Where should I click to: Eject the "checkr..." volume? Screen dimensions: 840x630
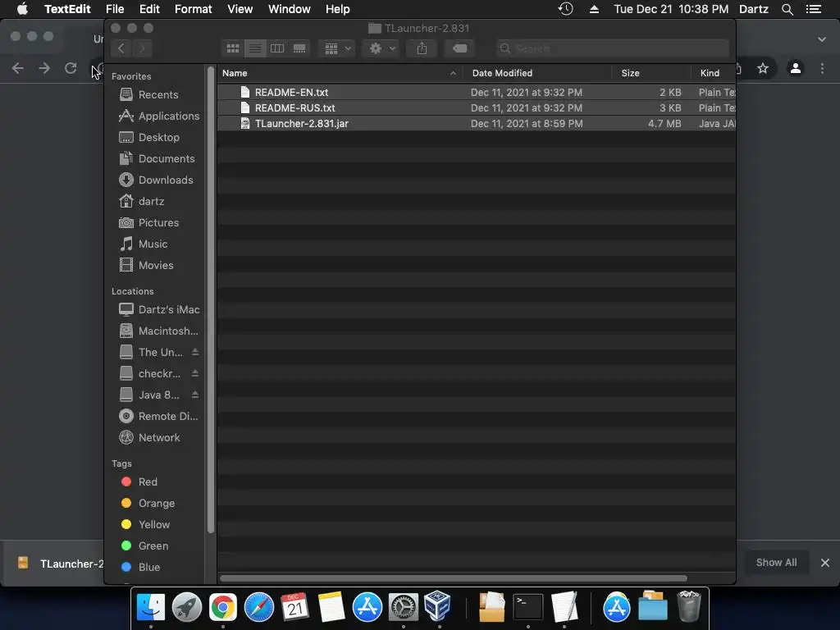point(195,373)
